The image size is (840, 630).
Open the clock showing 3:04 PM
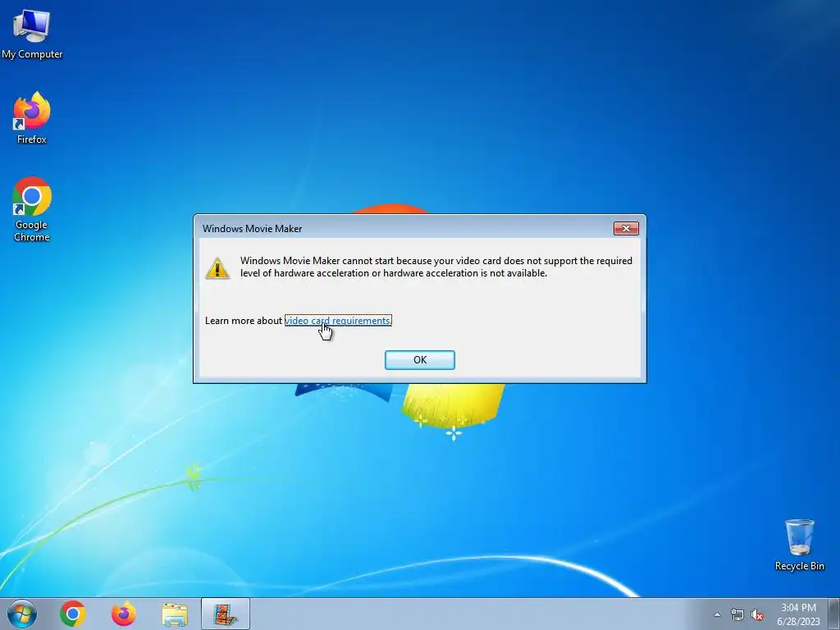click(798, 614)
